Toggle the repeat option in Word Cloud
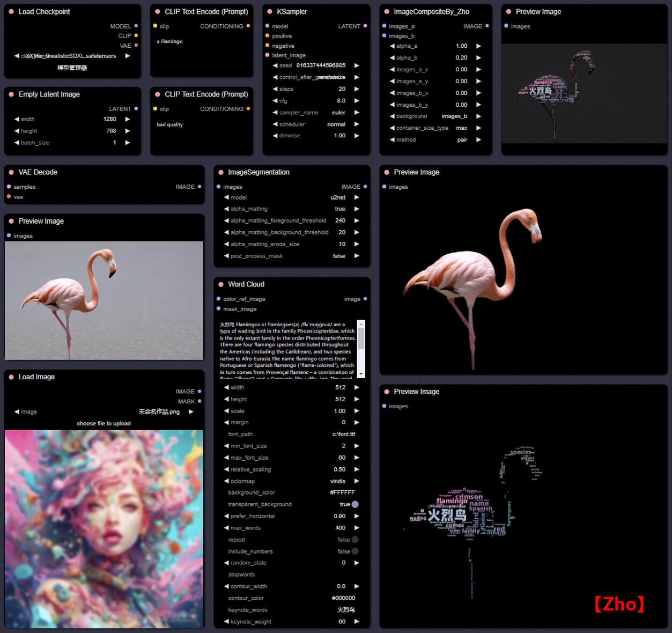The width and height of the screenshot is (672, 633). (x=355, y=540)
